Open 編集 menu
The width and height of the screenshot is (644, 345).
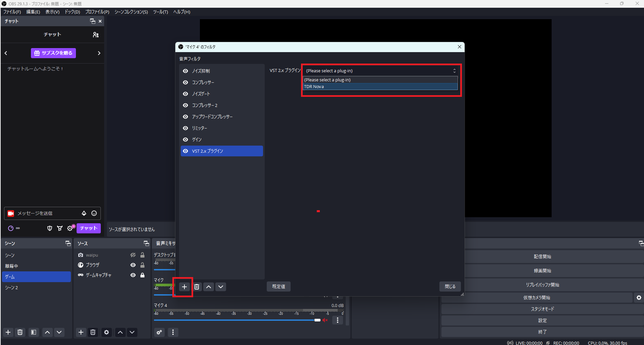[x=33, y=12]
